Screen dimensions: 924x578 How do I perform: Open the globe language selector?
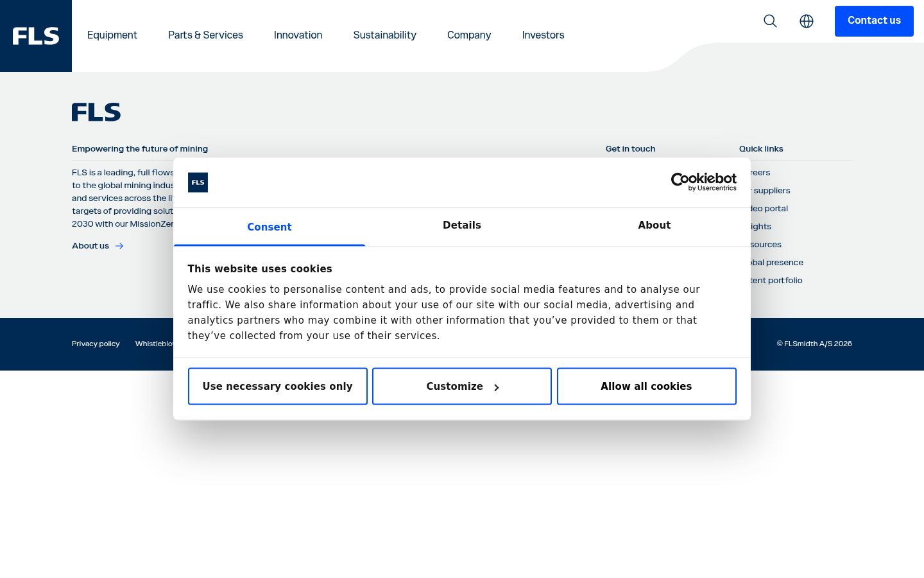tap(807, 21)
